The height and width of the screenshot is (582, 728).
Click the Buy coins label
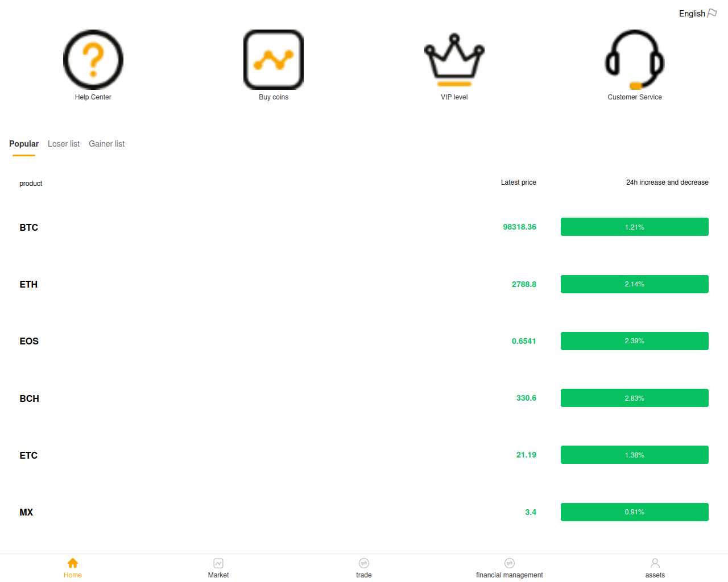(x=274, y=97)
